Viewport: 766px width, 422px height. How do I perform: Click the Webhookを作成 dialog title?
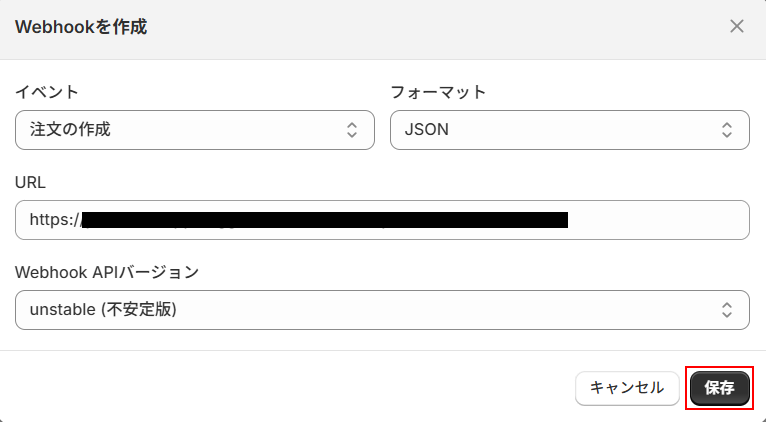[x=81, y=27]
